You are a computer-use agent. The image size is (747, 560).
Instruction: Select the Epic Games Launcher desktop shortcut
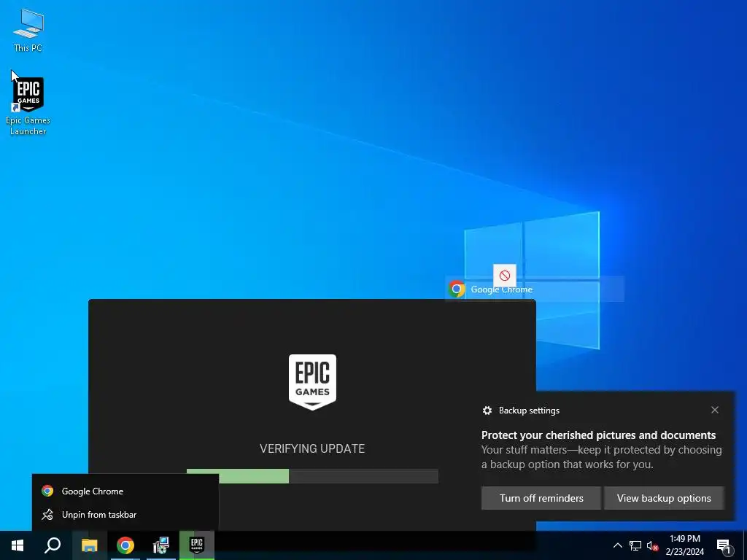(28, 106)
